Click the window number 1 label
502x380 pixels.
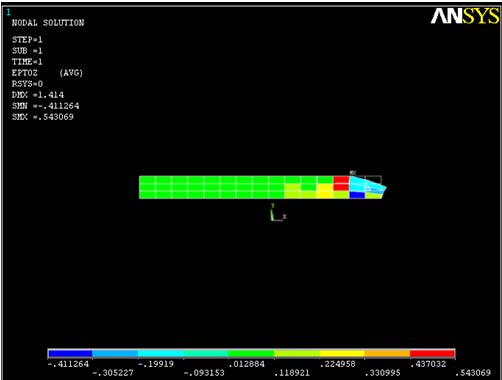click(x=8, y=13)
